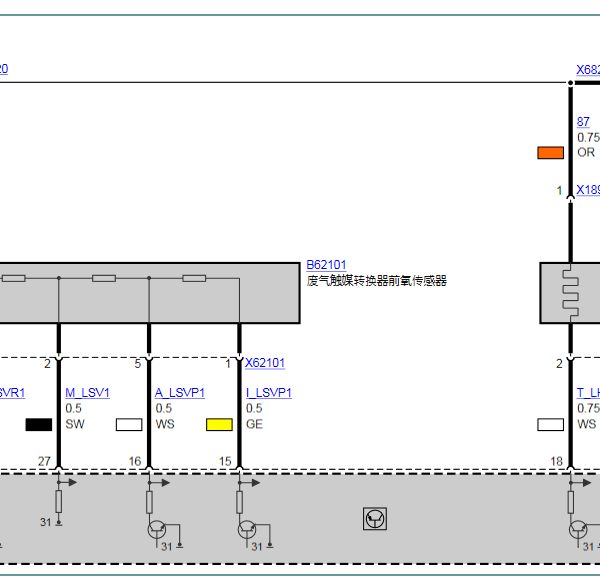The width and height of the screenshot is (600, 577).
Task: Select pin number 15 label
Action: 225,461
